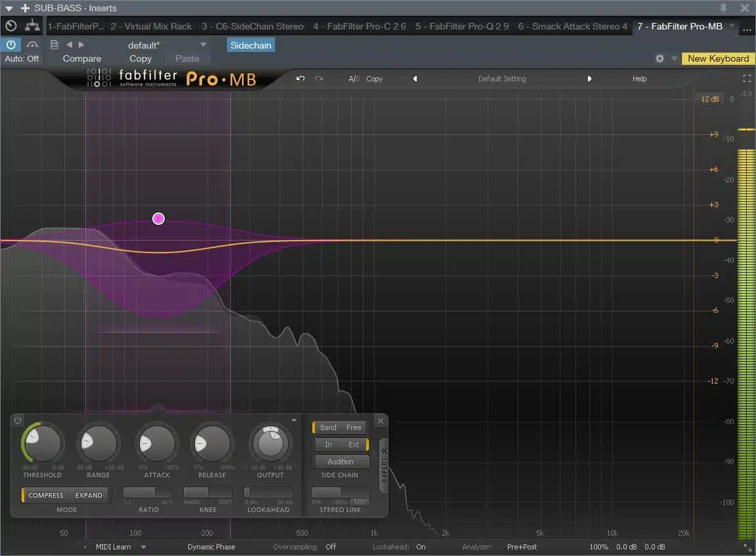756x556 pixels.
Task: Collapse the EXPERT panel chevron
Action: [x=384, y=451]
